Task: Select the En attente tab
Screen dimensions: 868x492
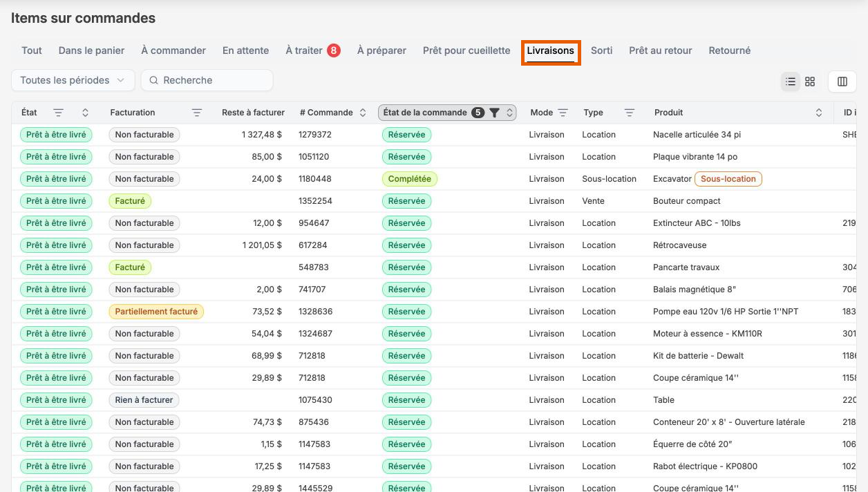Action: 245,50
